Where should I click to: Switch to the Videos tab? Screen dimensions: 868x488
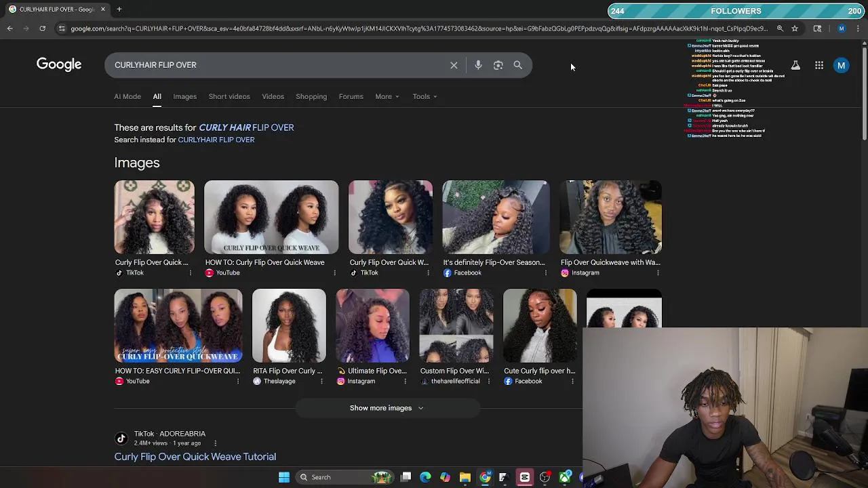pos(273,96)
